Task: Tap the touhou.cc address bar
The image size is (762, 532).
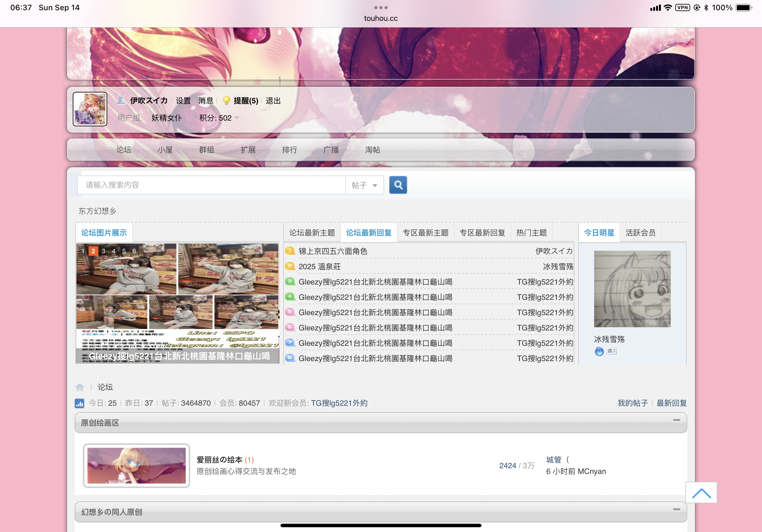Action: click(381, 18)
